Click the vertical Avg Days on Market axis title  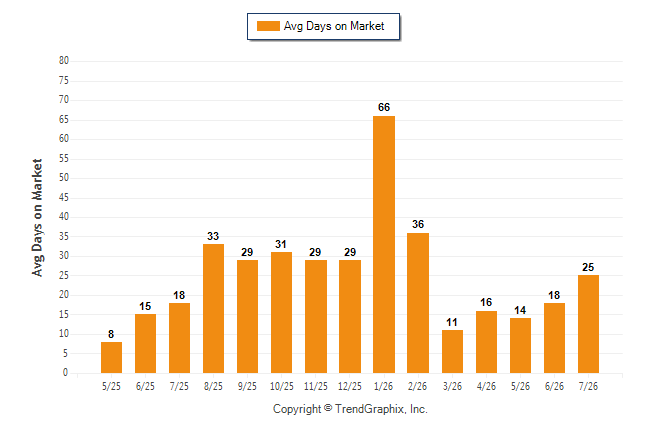pos(37,218)
